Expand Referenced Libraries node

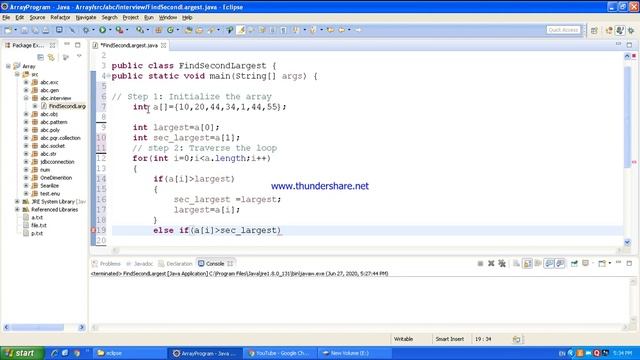pyautogui.click(x=17, y=209)
